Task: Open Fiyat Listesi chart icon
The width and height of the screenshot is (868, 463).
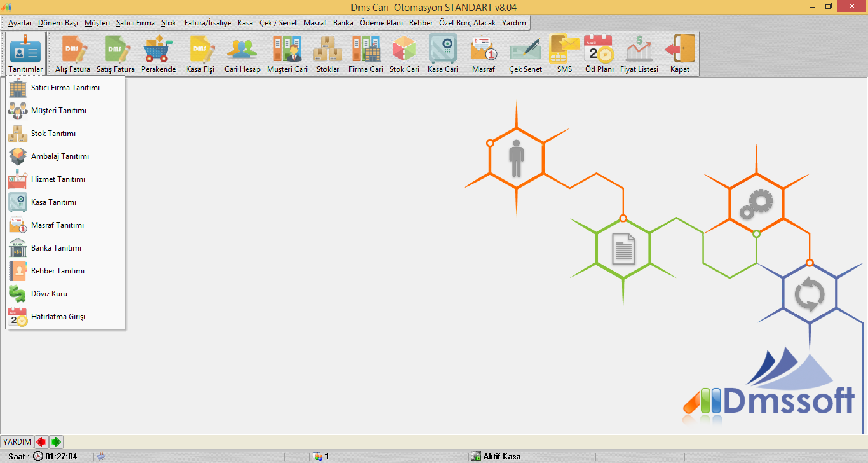Action: pos(639,54)
